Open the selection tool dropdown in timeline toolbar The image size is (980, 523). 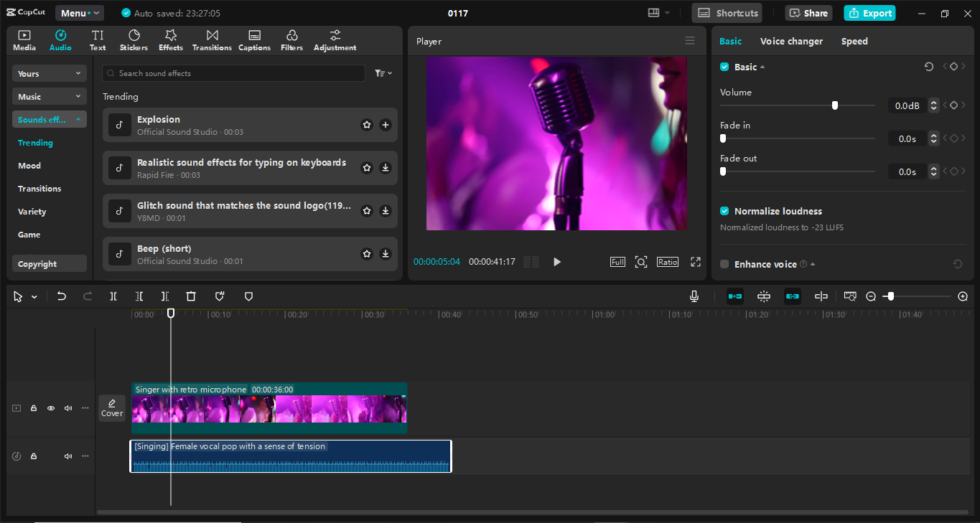34,297
